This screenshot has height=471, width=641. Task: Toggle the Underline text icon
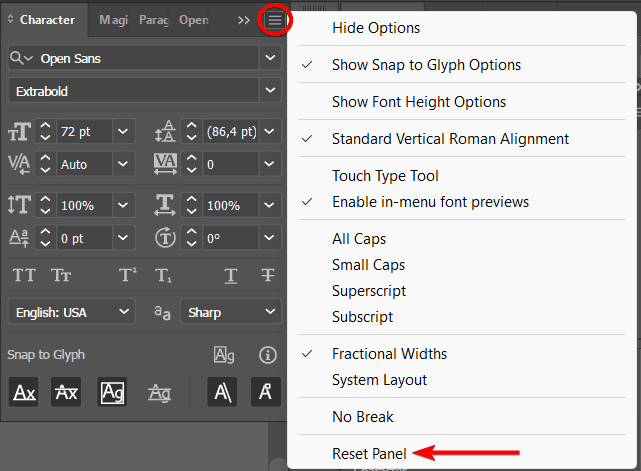pos(231,276)
